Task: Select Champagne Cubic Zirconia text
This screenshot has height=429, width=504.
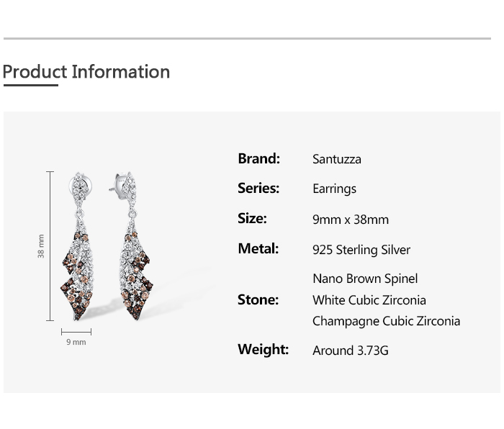Action: [386, 321]
